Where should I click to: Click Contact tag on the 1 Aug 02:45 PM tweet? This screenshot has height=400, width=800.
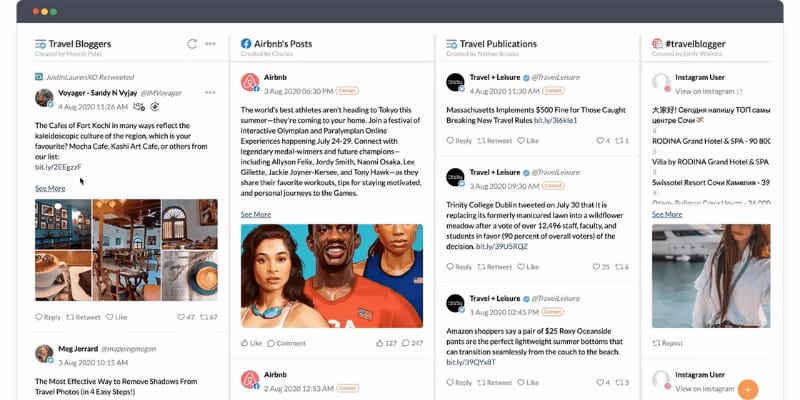[x=553, y=312]
